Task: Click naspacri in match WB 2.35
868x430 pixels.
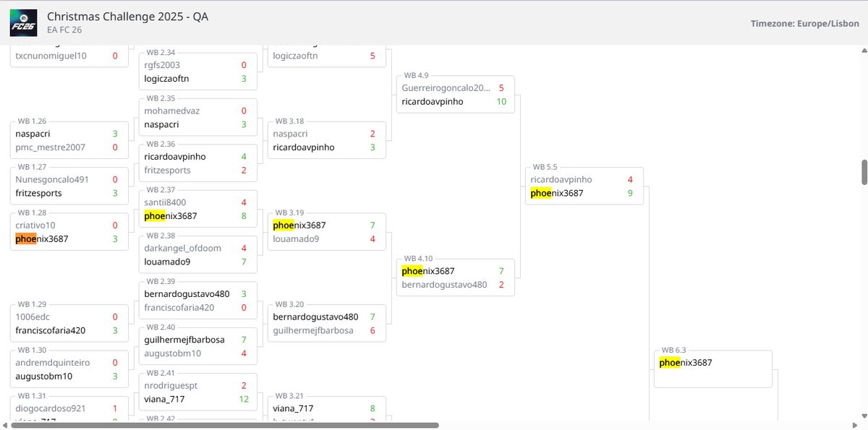Action: 161,124
